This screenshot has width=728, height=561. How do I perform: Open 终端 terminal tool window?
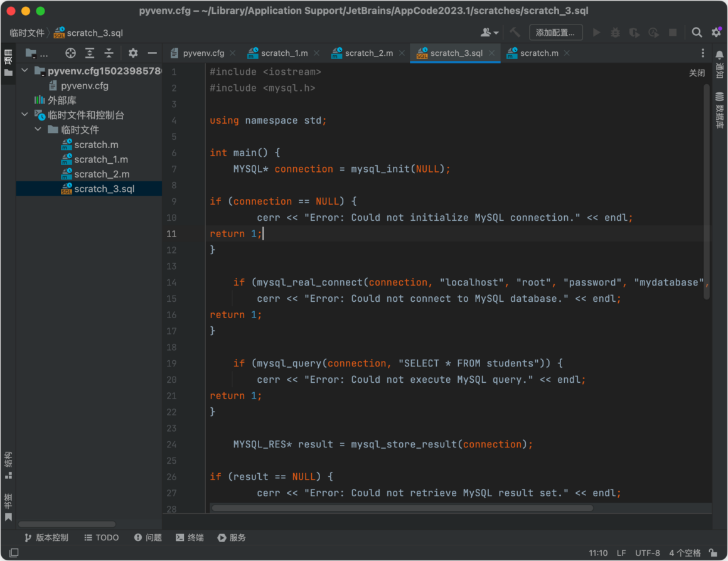point(190,538)
